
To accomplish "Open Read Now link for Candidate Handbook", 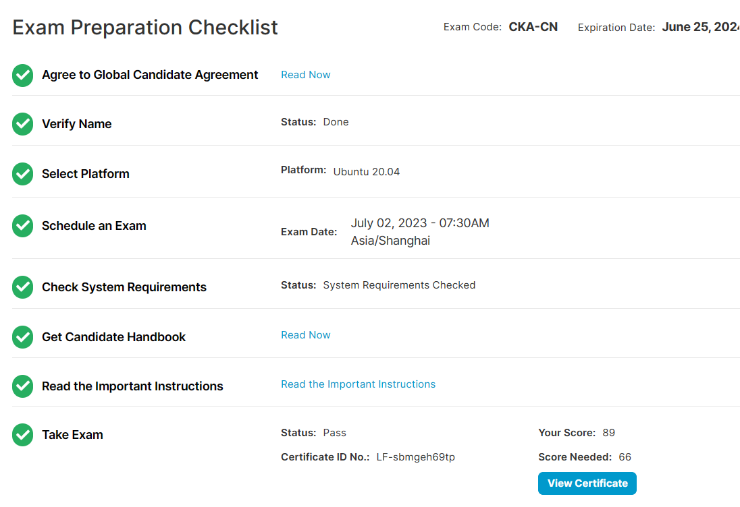I will click(x=305, y=335).
